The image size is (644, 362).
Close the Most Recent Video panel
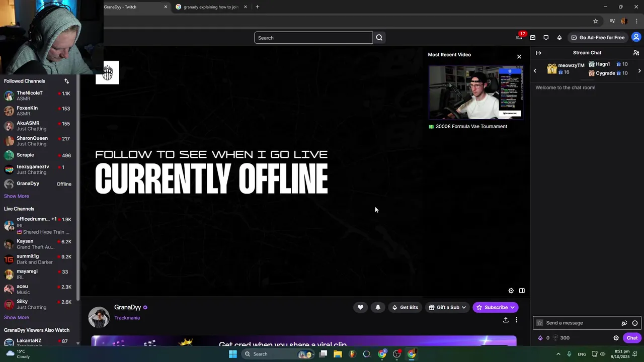519,56
